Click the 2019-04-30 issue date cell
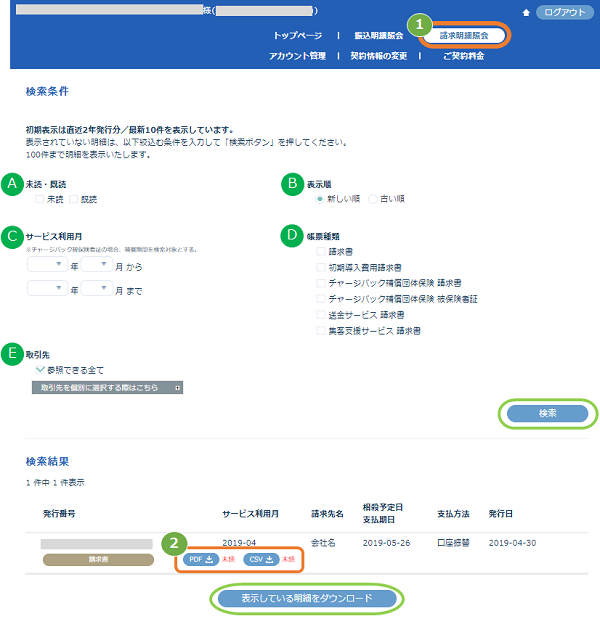600x632 pixels. [512, 543]
